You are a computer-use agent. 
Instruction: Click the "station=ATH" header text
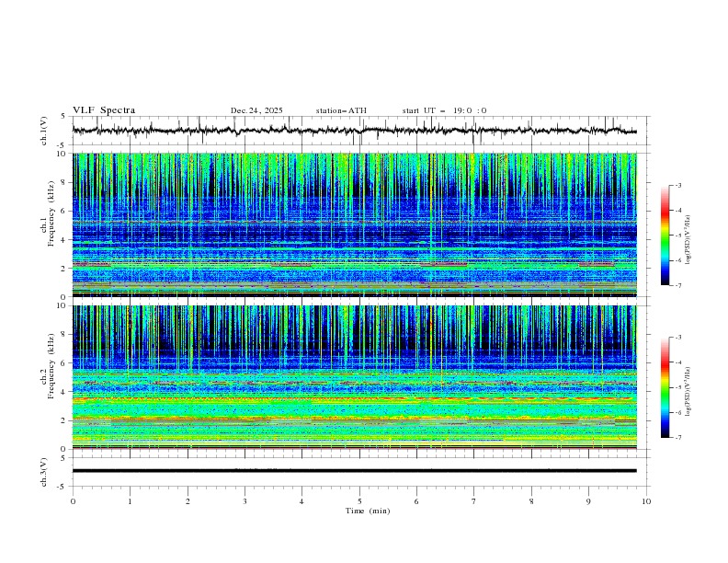point(341,110)
